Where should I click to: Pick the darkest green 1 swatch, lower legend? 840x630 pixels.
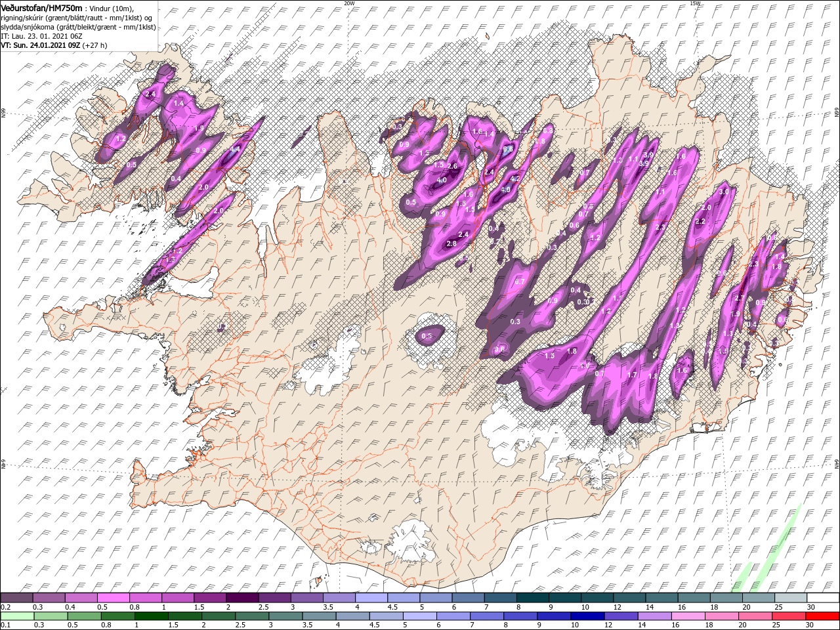pos(151,616)
